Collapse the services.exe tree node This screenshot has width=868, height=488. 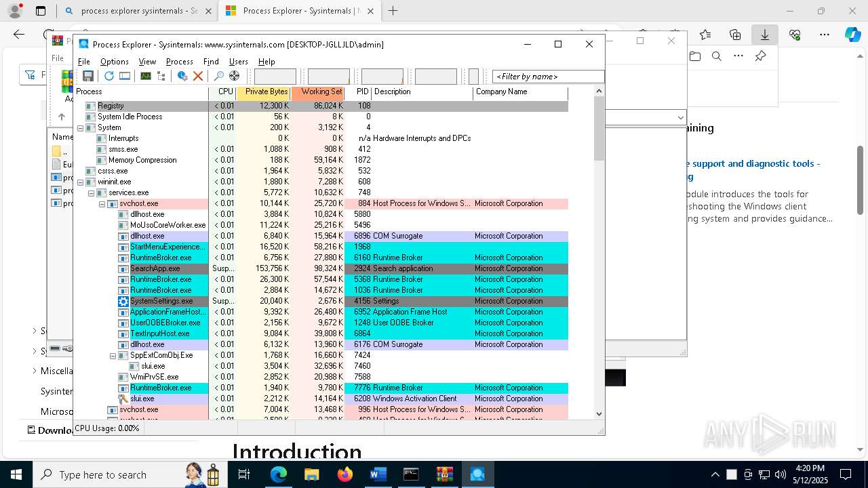tap(91, 192)
